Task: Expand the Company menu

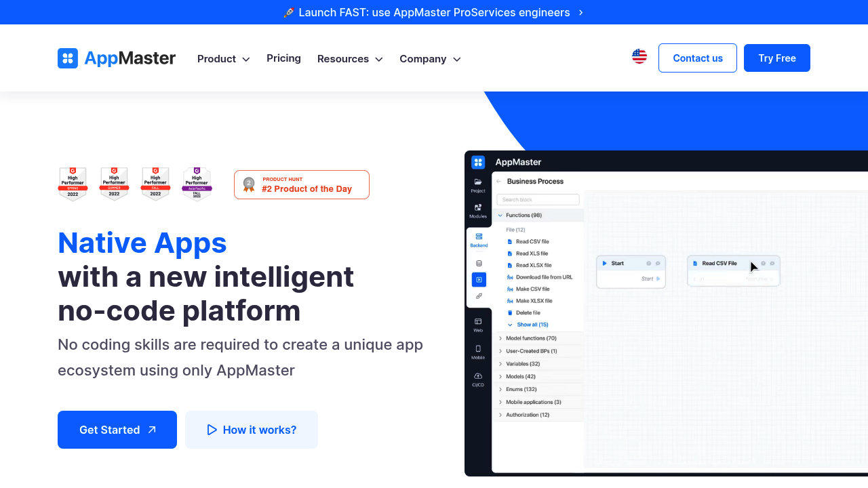Action: 430,59
